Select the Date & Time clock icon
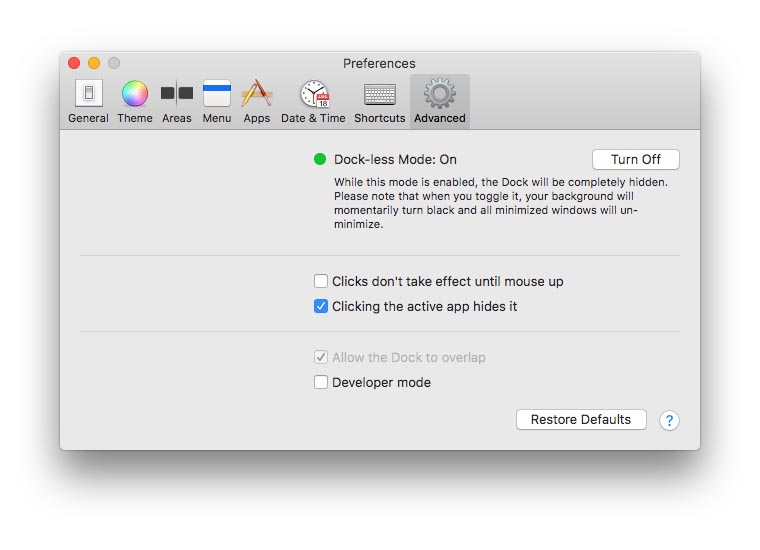The width and height of the screenshot is (760, 550). coord(314,94)
